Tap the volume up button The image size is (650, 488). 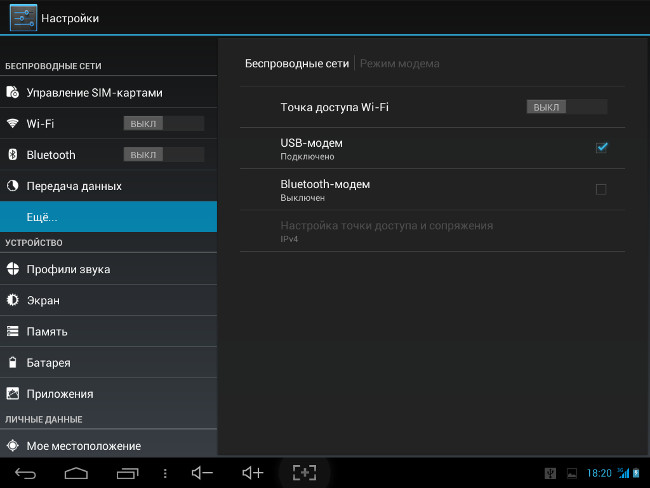(252, 473)
